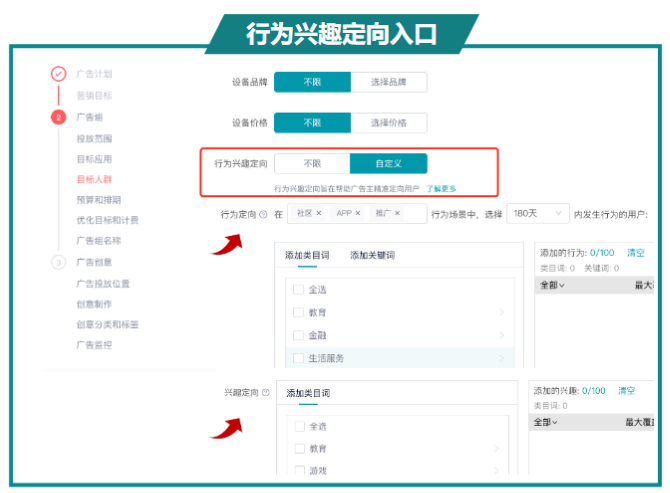Click the step 2 circle icon for 广告组
670x493 pixels.
coord(59,117)
